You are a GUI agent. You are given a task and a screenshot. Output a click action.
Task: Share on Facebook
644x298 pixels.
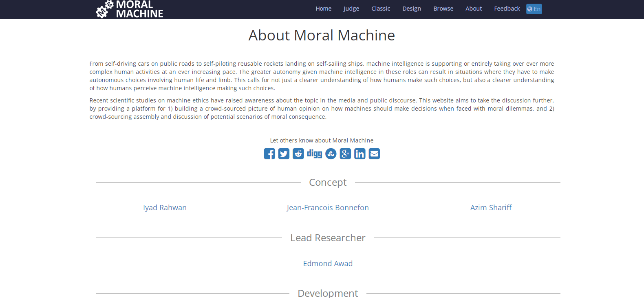(269, 154)
